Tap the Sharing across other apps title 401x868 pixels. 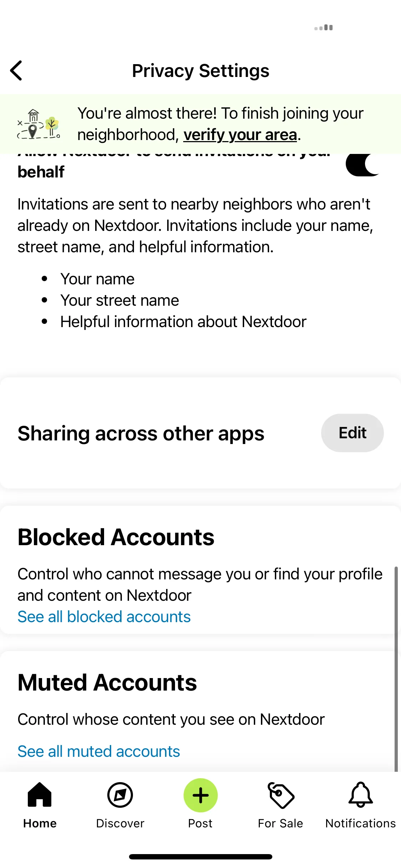pos(141,433)
